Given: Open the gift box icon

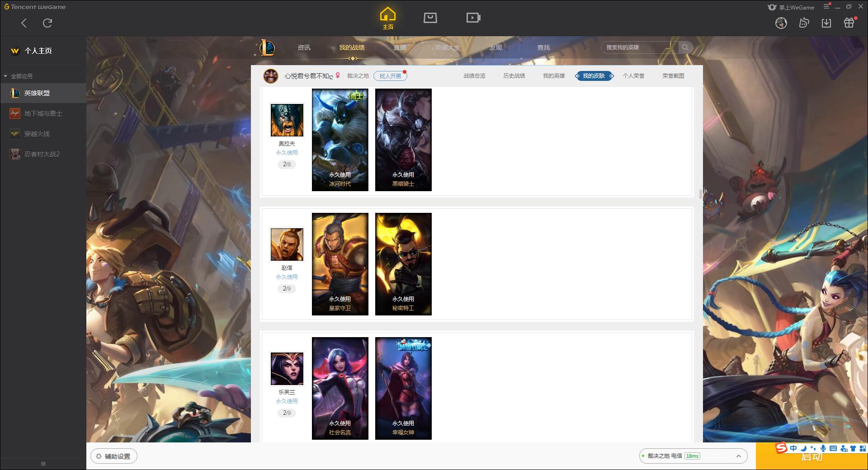Looking at the screenshot, I should 849,23.
